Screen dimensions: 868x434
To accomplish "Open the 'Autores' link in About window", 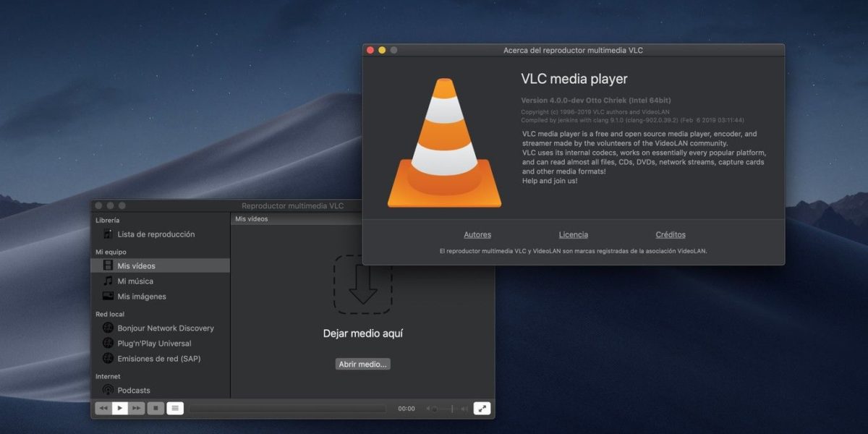I will pos(477,234).
